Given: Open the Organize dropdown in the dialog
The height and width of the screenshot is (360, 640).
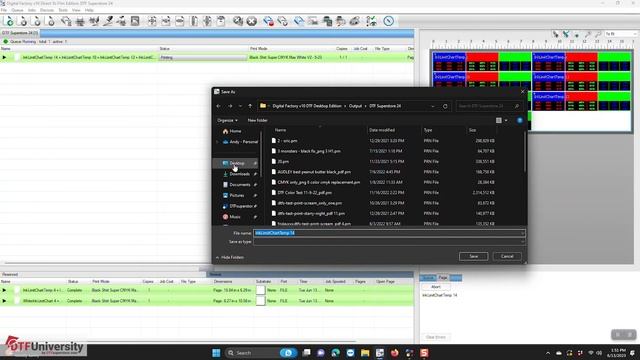Looking at the screenshot, I should (227, 120).
